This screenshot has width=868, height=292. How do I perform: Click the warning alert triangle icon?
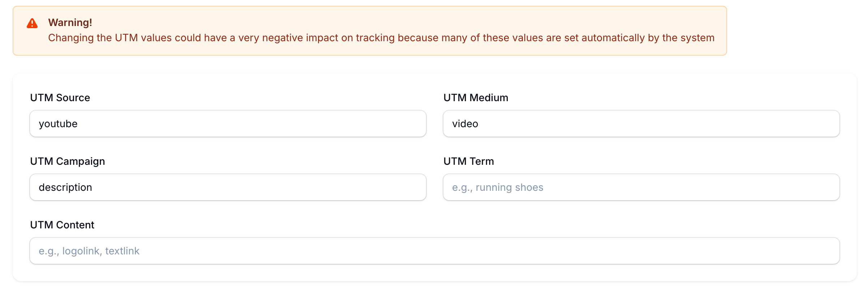tap(33, 23)
